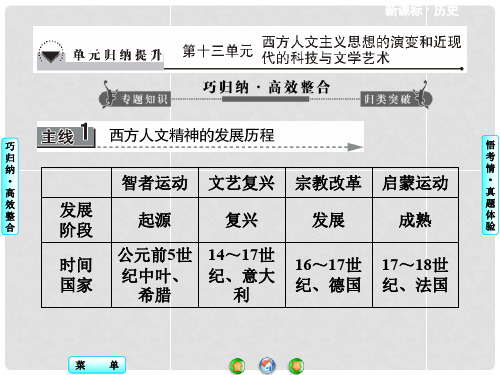The height and width of the screenshot is (375, 500).
Task: Click the cell 14~17世纪、意大利
Action: (242, 275)
